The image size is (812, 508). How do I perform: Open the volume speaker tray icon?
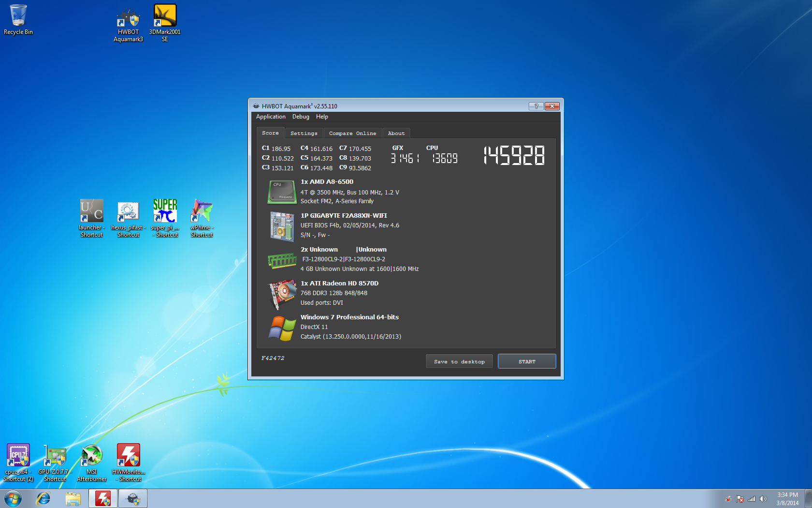click(763, 499)
